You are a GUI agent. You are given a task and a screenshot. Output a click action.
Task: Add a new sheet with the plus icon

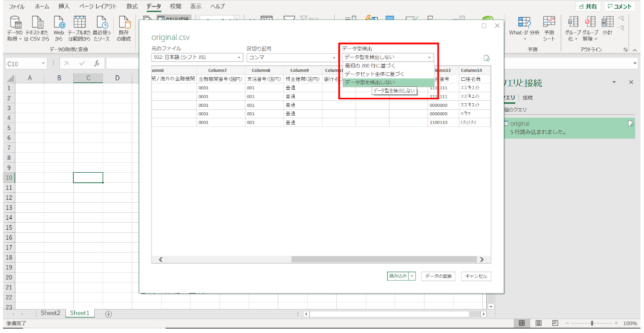[108, 314]
